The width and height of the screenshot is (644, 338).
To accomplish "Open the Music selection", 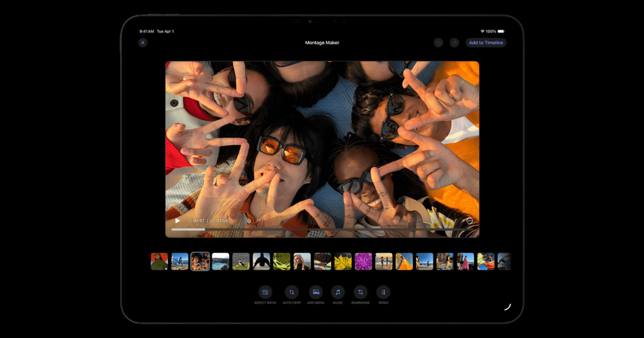I will click(338, 292).
